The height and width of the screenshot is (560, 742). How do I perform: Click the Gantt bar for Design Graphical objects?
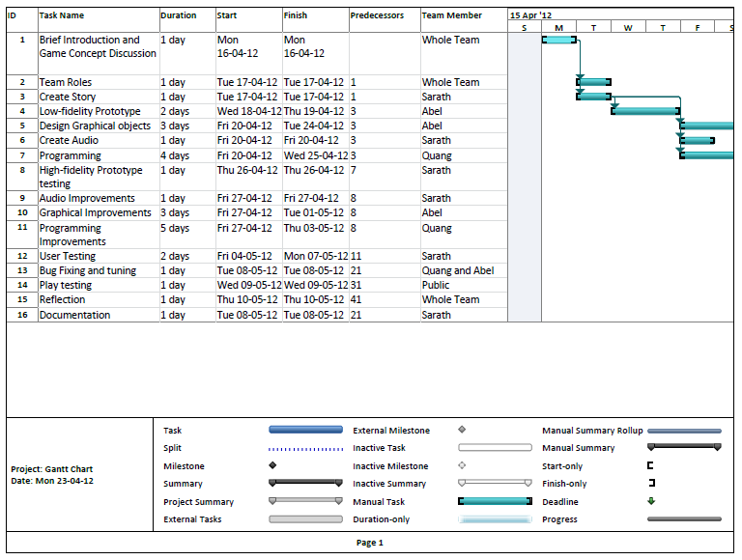(x=706, y=126)
